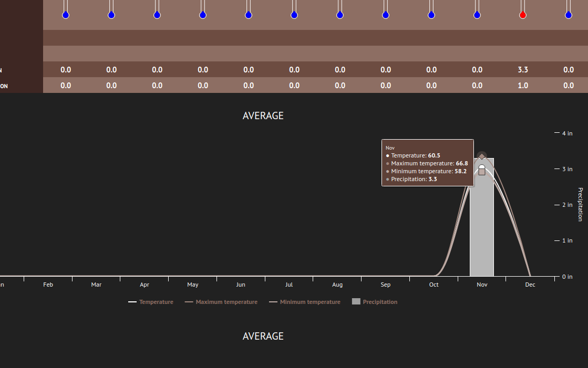Toggle the Precipitation legend entry
Viewport: 588px width, 368px height.
pos(375,302)
